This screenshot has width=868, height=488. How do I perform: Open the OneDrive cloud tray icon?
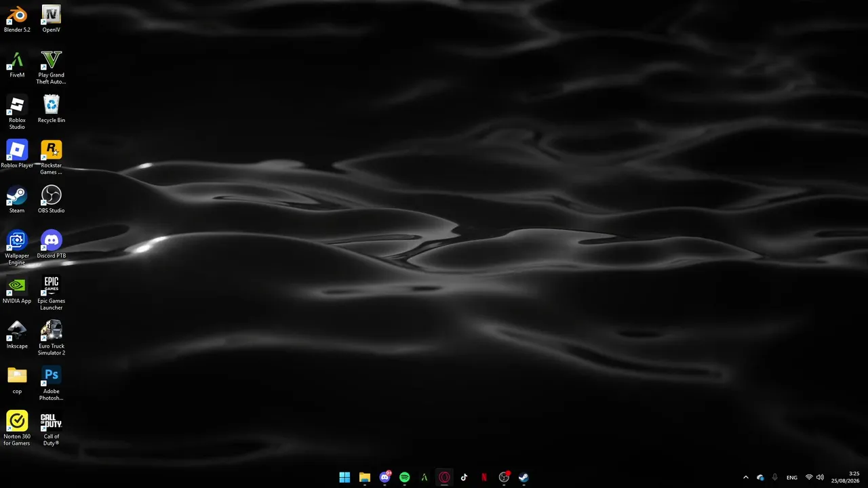tap(760, 477)
